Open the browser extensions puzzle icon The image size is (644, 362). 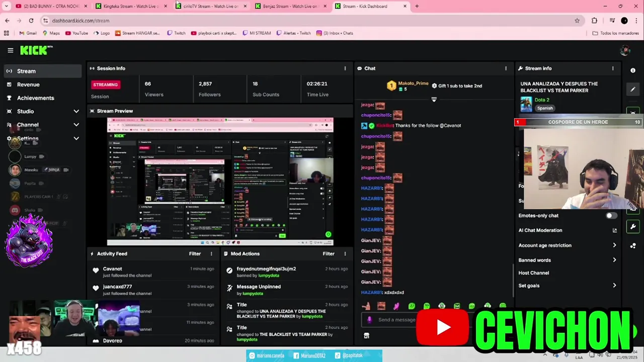[595, 21]
